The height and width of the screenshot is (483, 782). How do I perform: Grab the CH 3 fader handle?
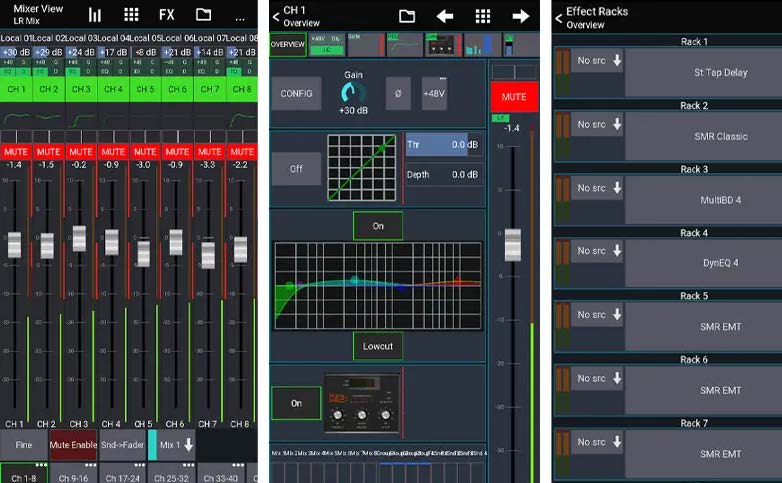pos(80,239)
